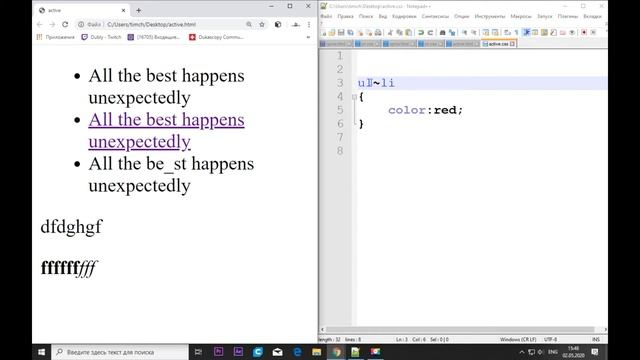Click the Print icon in Notepad++ toolbar
The height and width of the screenshot is (360, 640).
tap(378, 33)
